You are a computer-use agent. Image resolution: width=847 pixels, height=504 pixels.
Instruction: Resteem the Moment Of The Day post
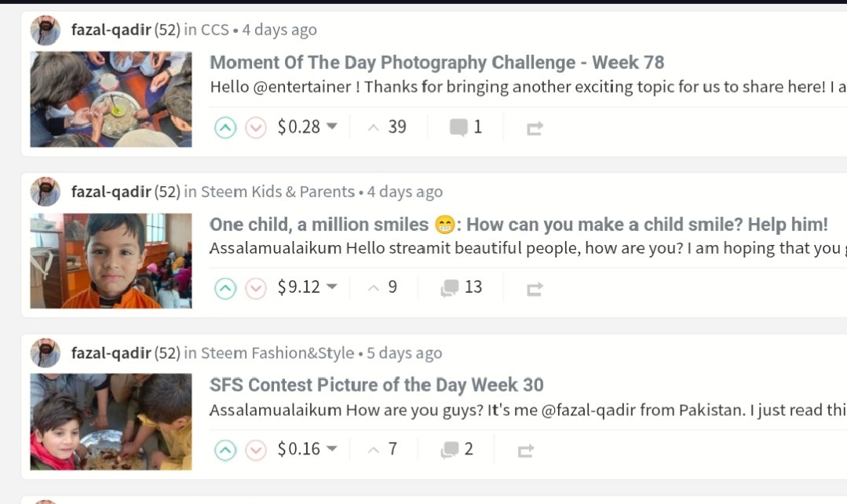pyautogui.click(x=535, y=128)
